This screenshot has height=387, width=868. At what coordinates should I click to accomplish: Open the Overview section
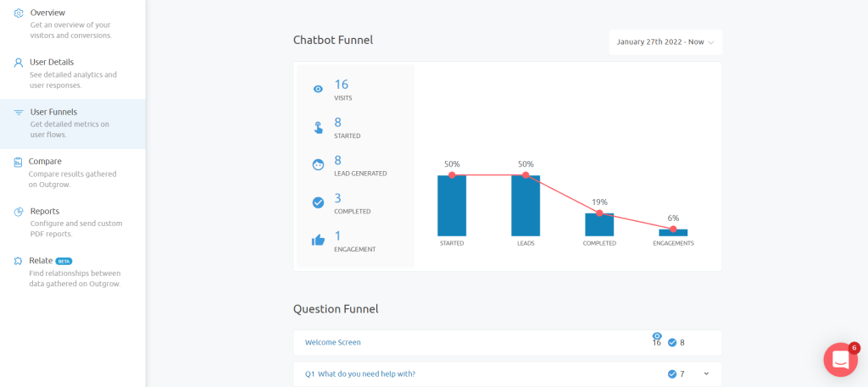point(47,13)
